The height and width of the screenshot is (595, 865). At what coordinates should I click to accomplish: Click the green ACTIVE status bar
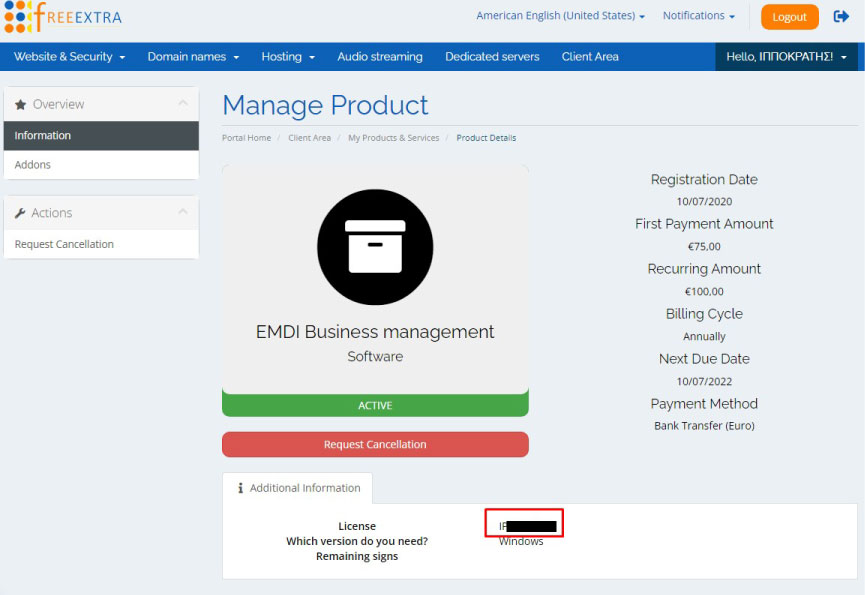pos(375,405)
